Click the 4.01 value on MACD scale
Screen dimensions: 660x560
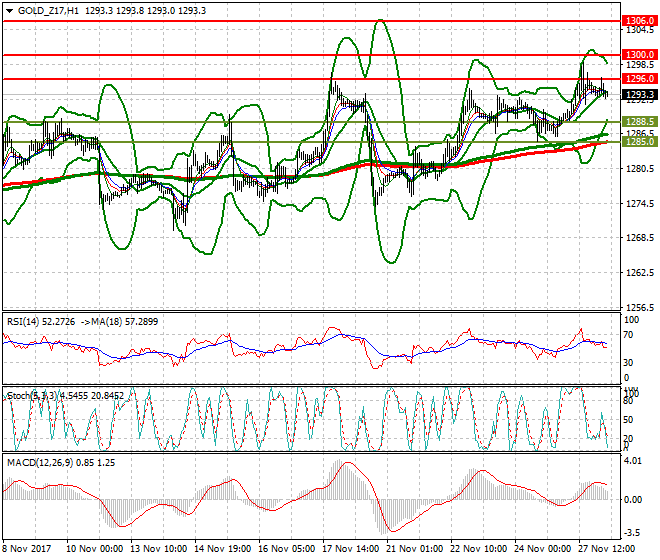click(632, 462)
